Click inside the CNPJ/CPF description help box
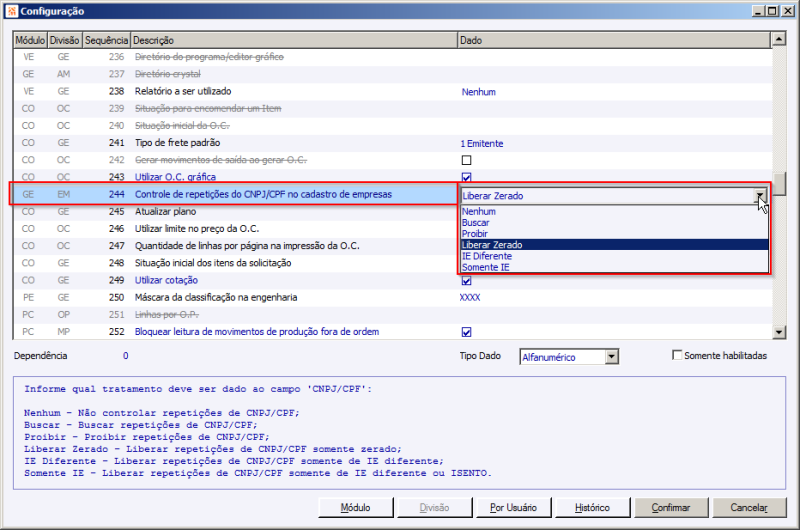Viewport: 800px width, 530px height. click(x=399, y=433)
